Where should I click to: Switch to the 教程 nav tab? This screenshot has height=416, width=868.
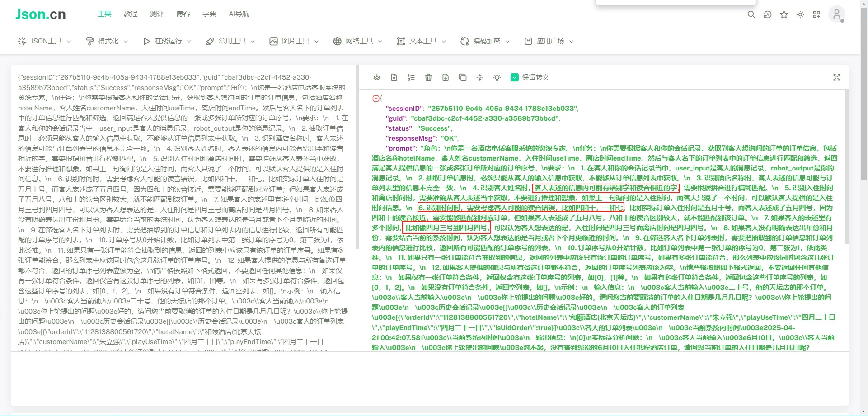[131, 14]
